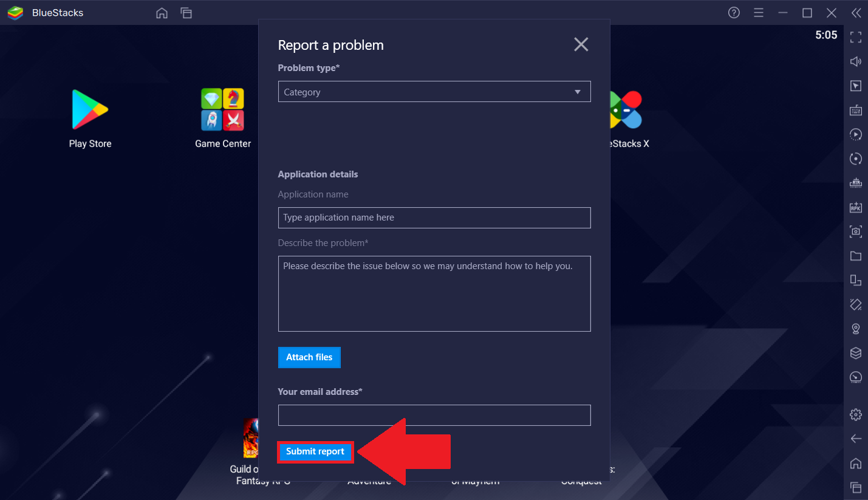Open the set location pin icon

(x=856, y=329)
